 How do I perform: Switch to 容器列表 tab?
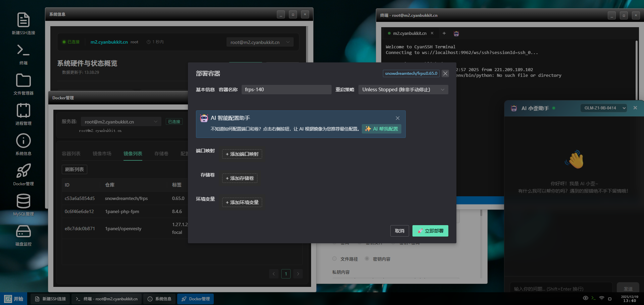[x=71, y=153]
